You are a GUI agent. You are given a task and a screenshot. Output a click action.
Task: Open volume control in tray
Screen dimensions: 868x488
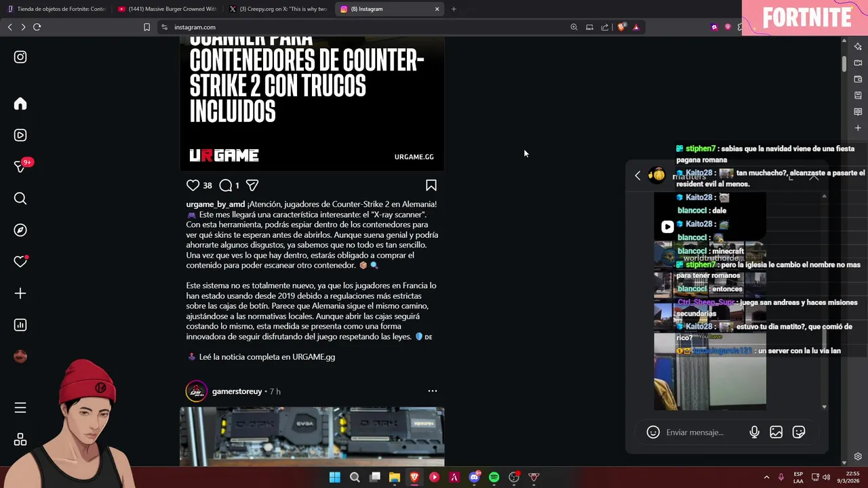(x=826, y=477)
